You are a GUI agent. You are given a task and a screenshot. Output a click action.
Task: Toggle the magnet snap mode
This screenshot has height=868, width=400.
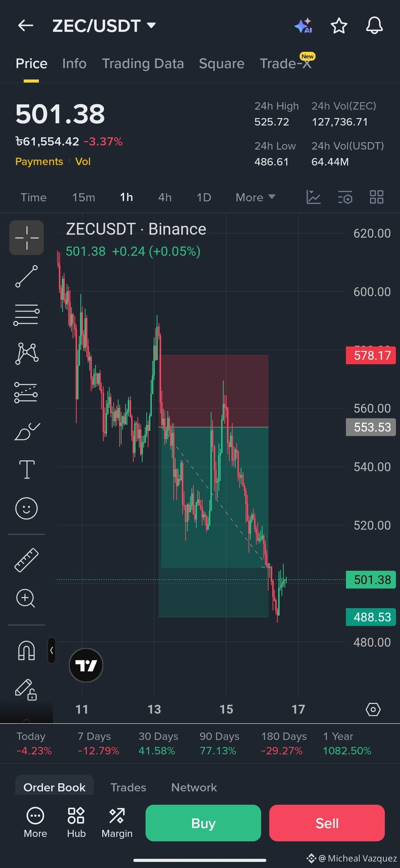[26, 651]
